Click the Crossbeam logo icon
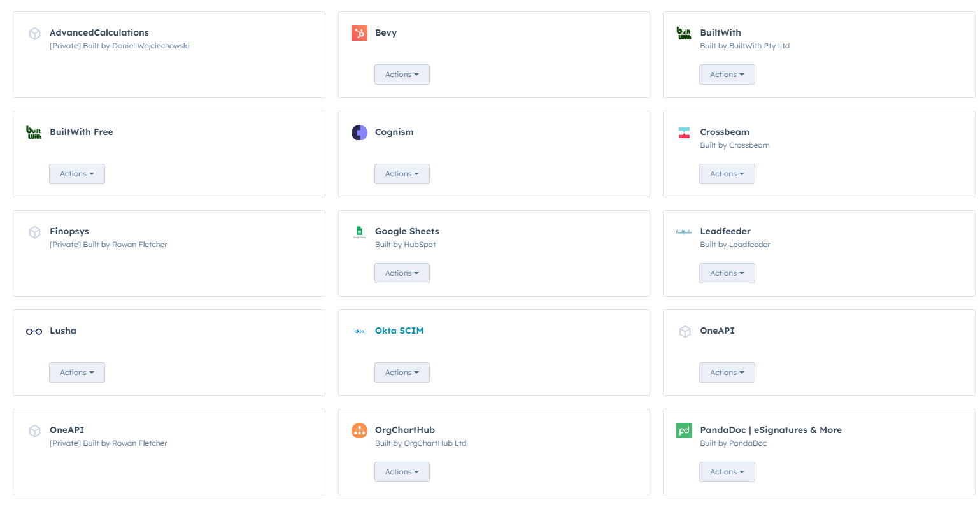Image resolution: width=980 pixels, height=505 pixels. pyautogui.click(x=684, y=132)
